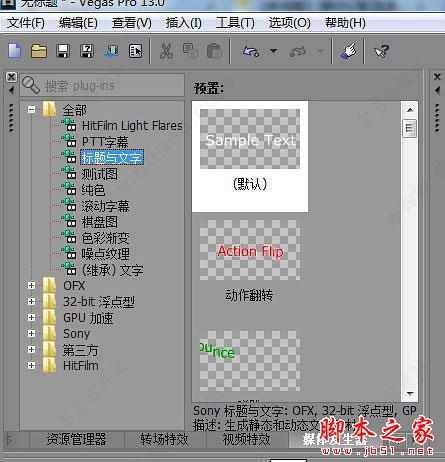
Task: Click plug-in icon beside PTT字幕
Action: (69, 141)
